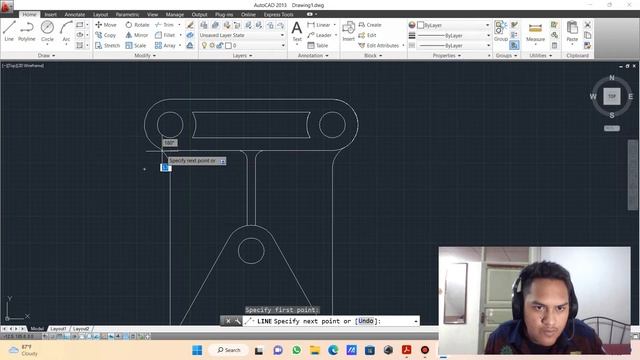
Task: Toggle layer lock padlock icon
Action: click(220, 45)
